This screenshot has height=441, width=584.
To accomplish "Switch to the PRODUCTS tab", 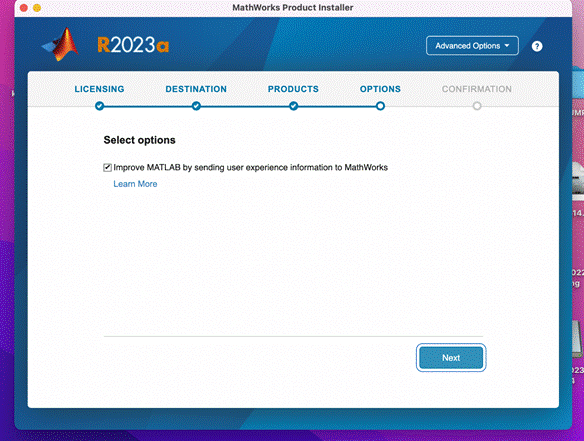I will [x=293, y=89].
